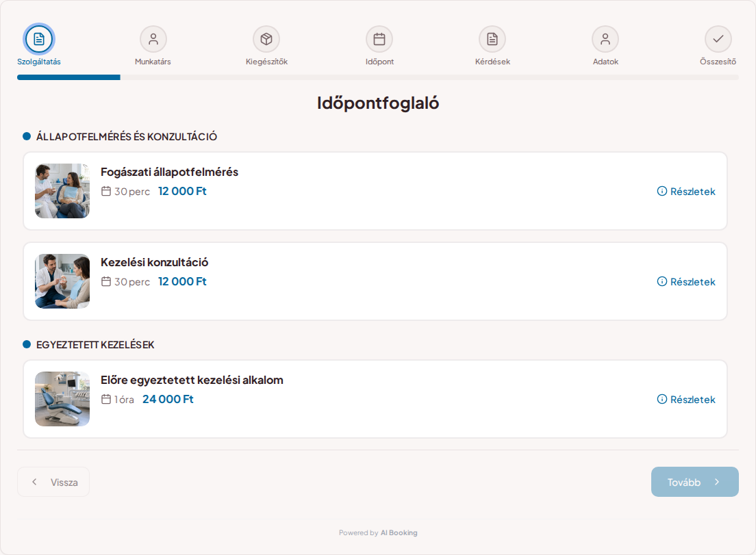Click the Időpontfoglaló page heading
This screenshot has width=756, height=555.
[378, 103]
